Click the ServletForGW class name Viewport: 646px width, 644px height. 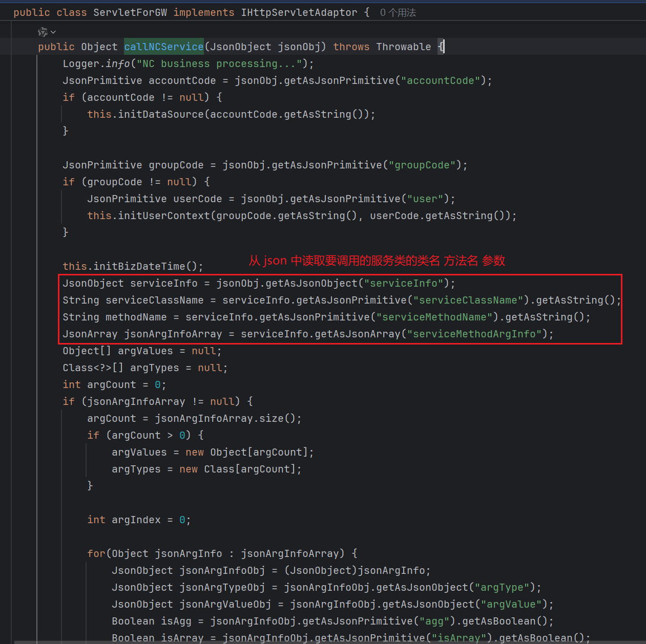130,12
